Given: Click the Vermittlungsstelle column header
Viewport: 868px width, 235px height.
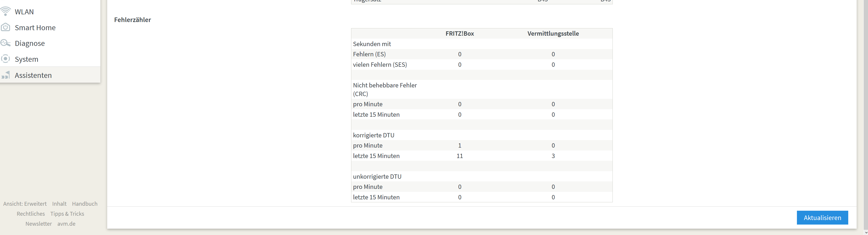Looking at the screenshot, I should [553, 33].
